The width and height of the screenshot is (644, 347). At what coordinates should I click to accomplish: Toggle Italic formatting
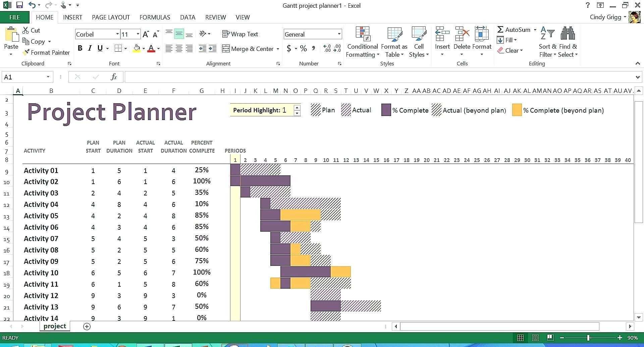(x=90, y=48)
